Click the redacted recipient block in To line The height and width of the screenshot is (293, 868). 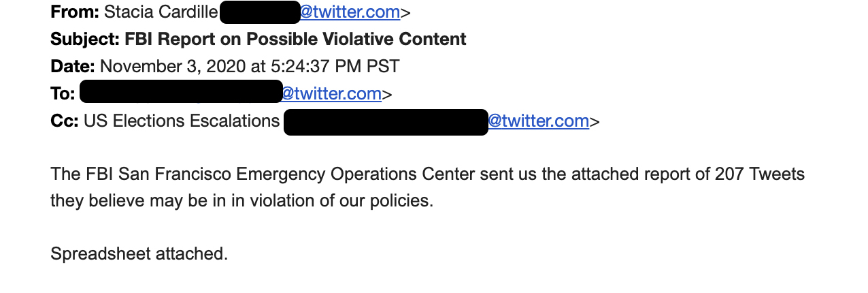tap(181, 91)
